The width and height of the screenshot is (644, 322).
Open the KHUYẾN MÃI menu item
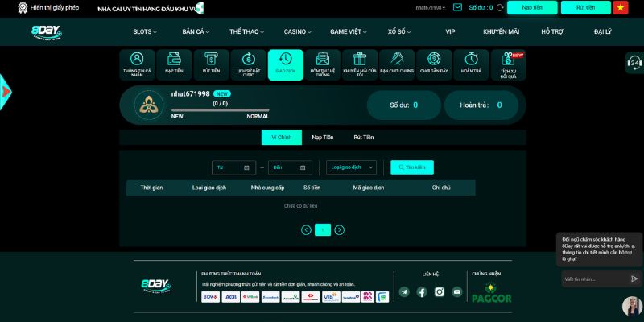[501, 31]
